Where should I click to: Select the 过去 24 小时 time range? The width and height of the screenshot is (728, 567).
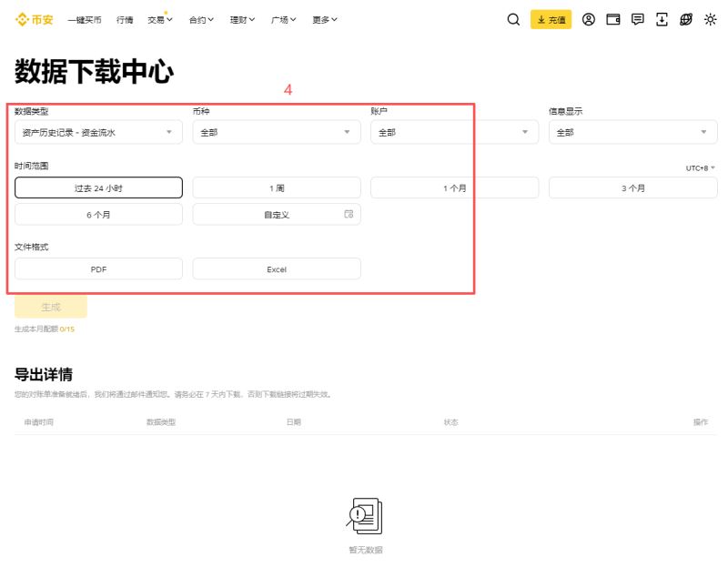(98, 187)
